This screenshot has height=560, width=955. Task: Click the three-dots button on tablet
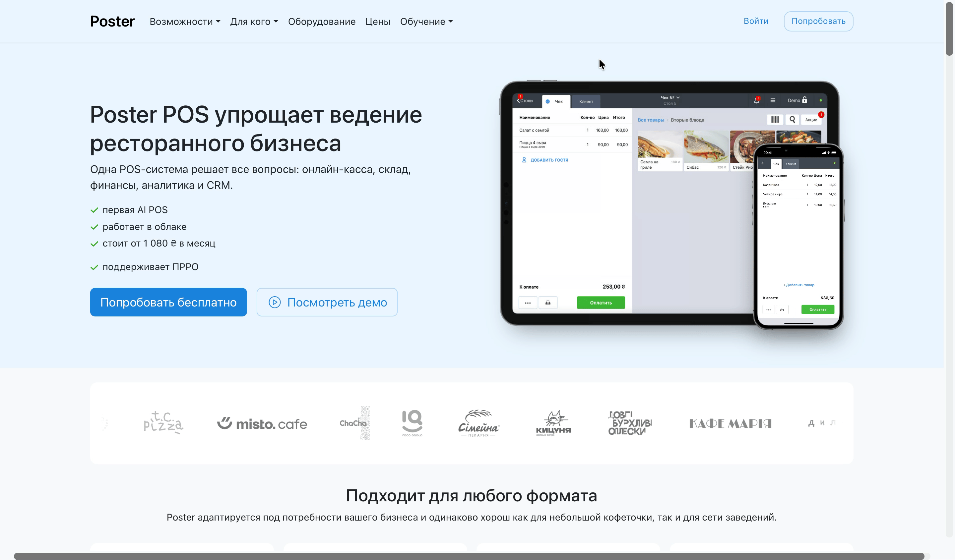[x=528, y=303]
